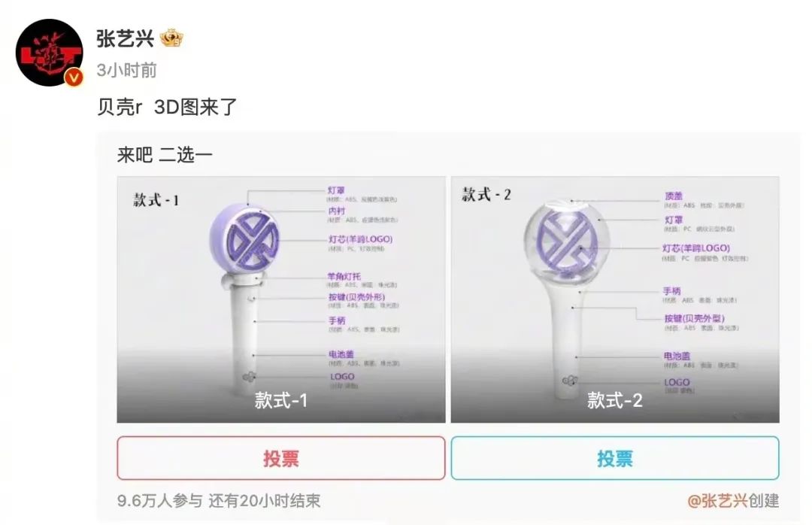Vote for 款式-1 with red 投票 button

[281, 458]
